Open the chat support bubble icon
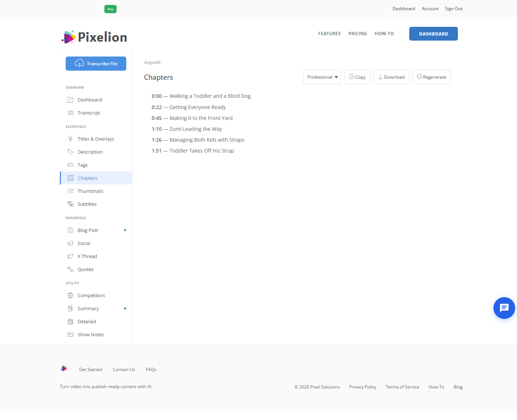 point(504,308)
